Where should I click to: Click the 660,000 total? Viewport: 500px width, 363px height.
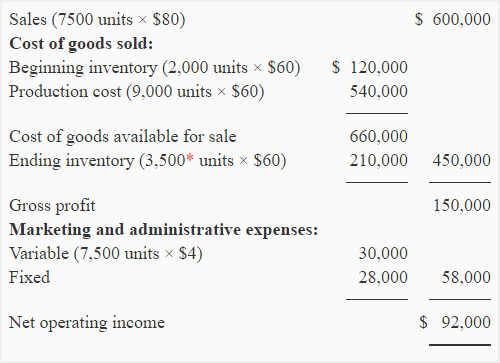pos(379,136)
